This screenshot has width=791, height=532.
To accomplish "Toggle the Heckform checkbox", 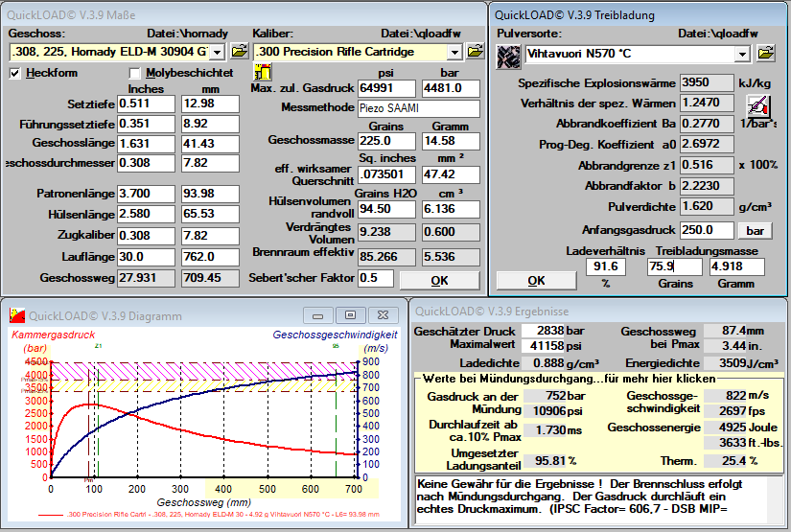I will click(15, 73).
